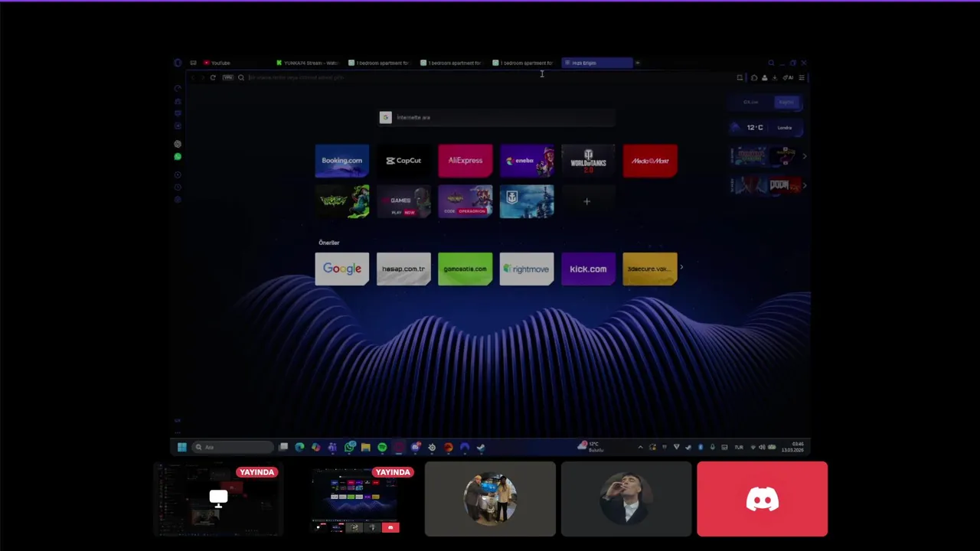980x551 pixels.
Task: Open browser tab search magnifier icon
Action: [x=771, y=63]
